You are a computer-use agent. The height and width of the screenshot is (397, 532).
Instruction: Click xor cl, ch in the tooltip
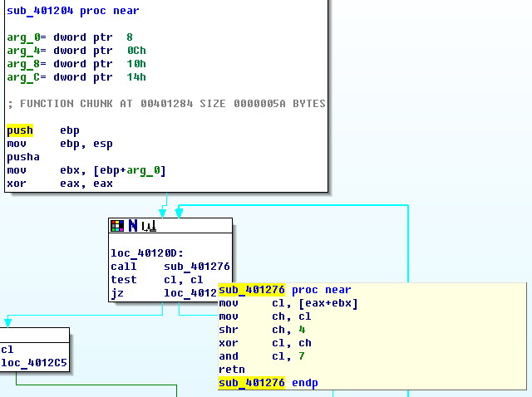pos(265,343)
